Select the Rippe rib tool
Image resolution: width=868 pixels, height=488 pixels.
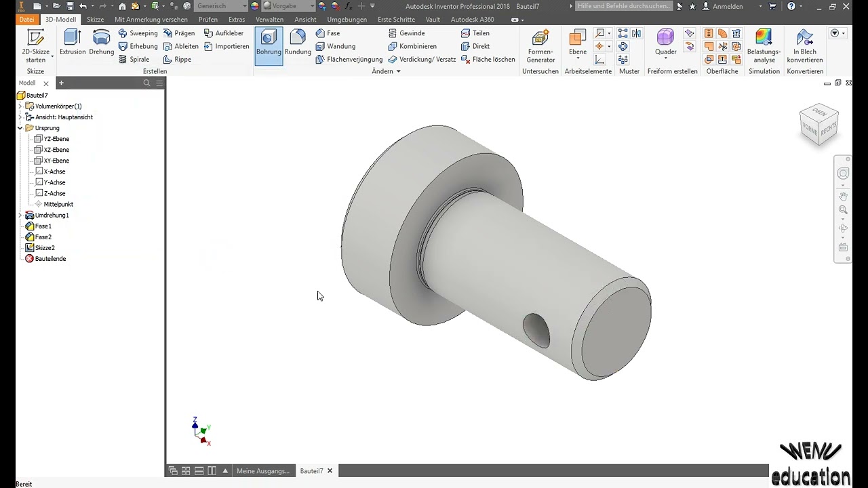[177, 59]
